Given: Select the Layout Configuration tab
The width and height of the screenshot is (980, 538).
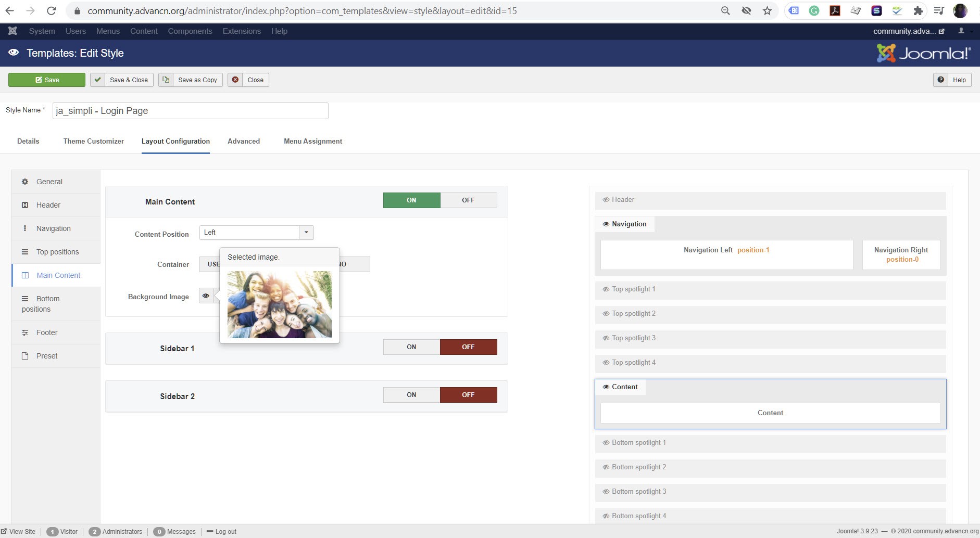Looking at the screenshot, I should tap(175, 141).
